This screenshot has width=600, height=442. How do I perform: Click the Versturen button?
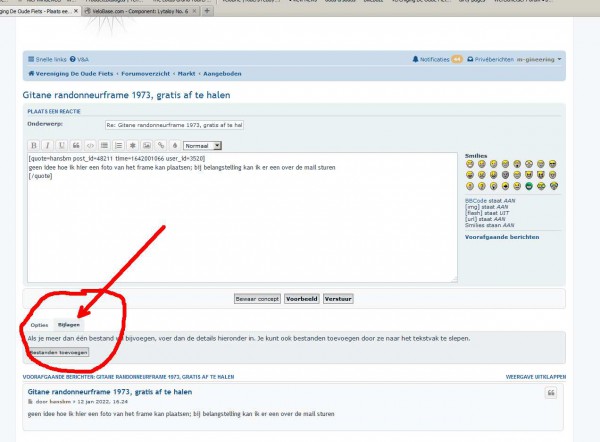(339, 298)
